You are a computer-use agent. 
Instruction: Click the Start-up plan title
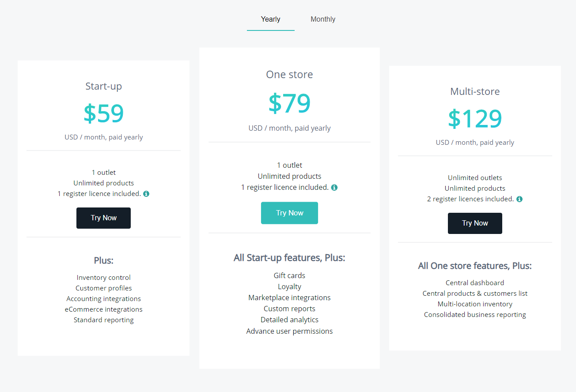tap(103, 86)
